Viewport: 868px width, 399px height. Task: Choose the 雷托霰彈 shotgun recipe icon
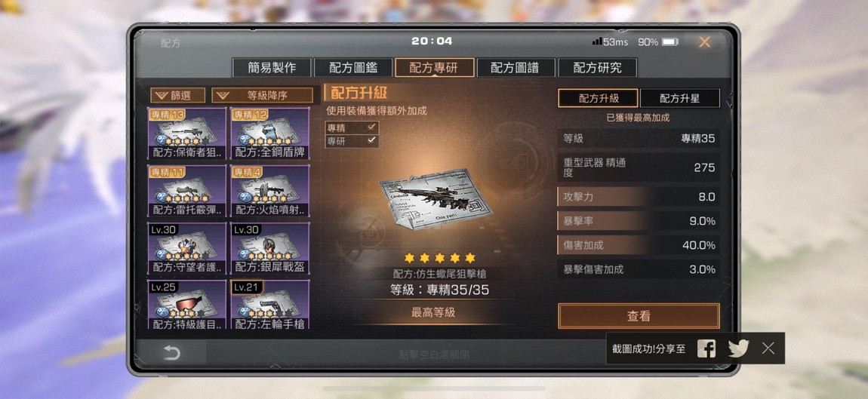pos(187,191)
